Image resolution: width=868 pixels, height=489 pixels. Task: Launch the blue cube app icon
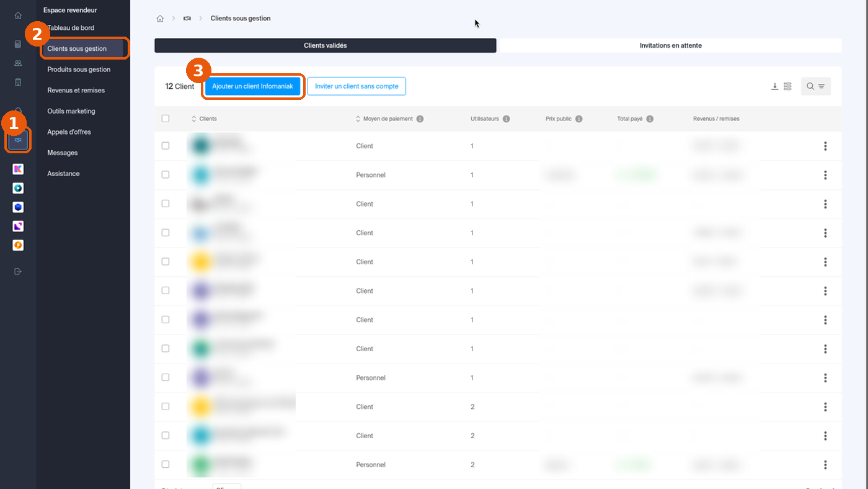[18, 207]
